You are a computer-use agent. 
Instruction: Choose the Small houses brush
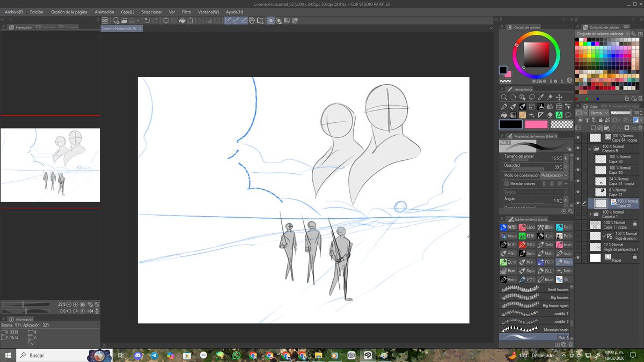(535, 289)
